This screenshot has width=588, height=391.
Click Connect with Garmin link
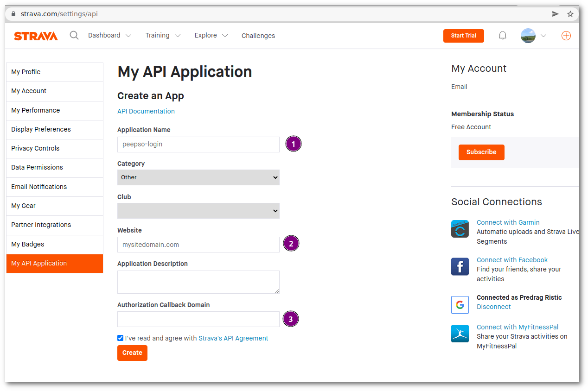click(x=508, y=222)
